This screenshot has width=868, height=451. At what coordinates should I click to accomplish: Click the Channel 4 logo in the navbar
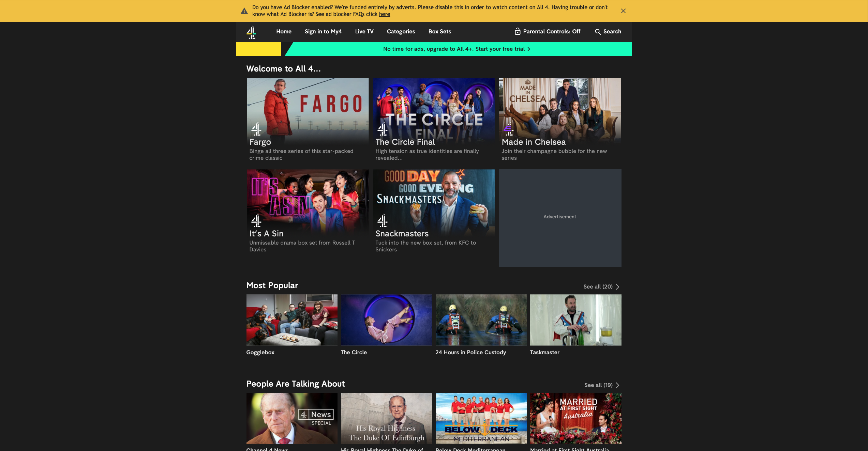(x=251, y=32)
